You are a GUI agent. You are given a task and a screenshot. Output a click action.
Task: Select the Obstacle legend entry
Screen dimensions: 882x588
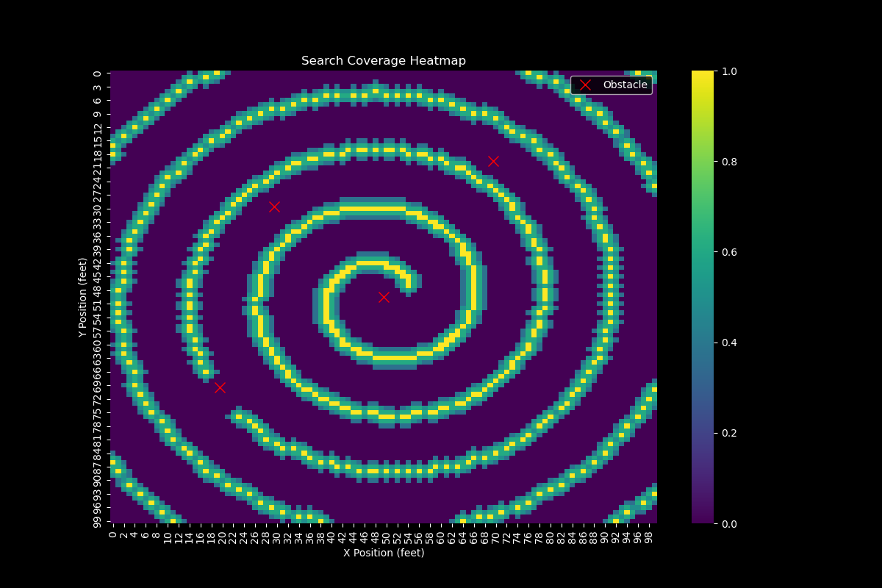tap(624, 85)
